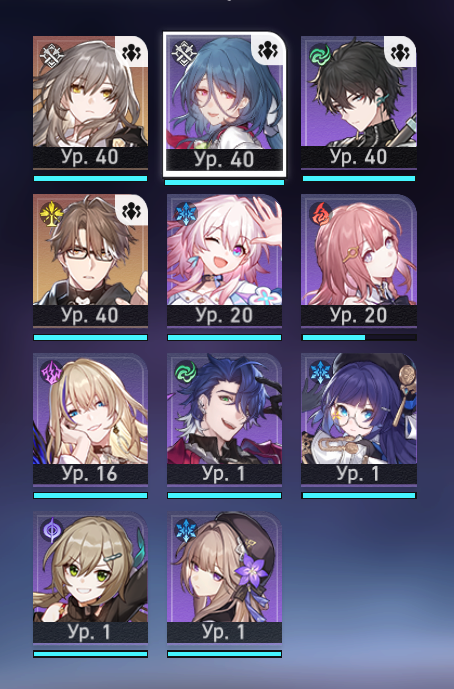Select Pela with round glasses and hat
Image resolution: width=454 pixels, height=689 pixels.
pyautogui.click(x=359, y=409)
